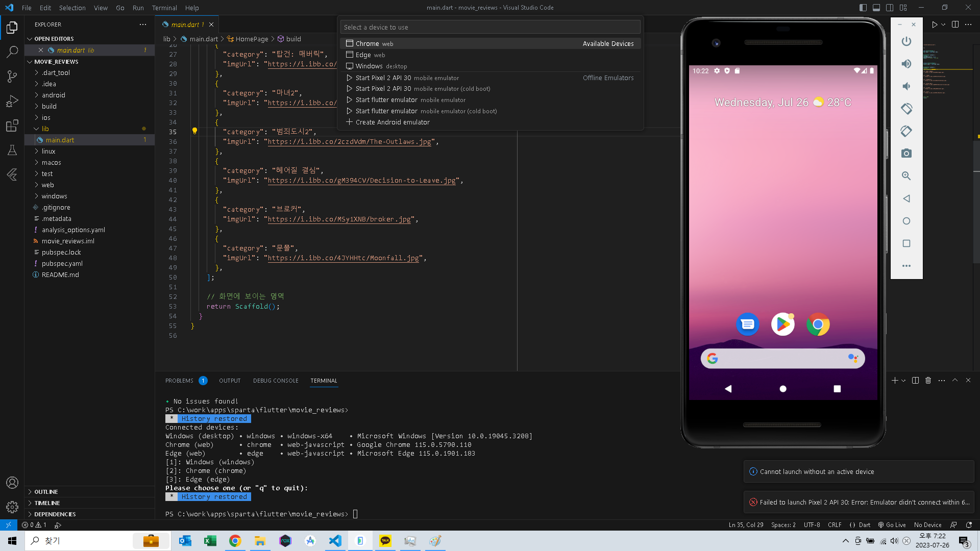Switch to the DEBUG CONSOLE tab
Screen dimensions: 980x551
(276, 381)
